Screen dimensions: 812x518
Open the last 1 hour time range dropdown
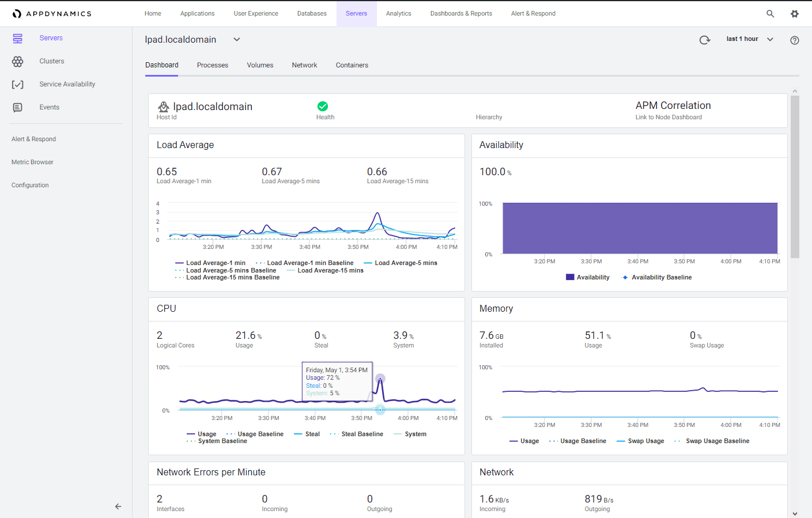pos(749,39)
